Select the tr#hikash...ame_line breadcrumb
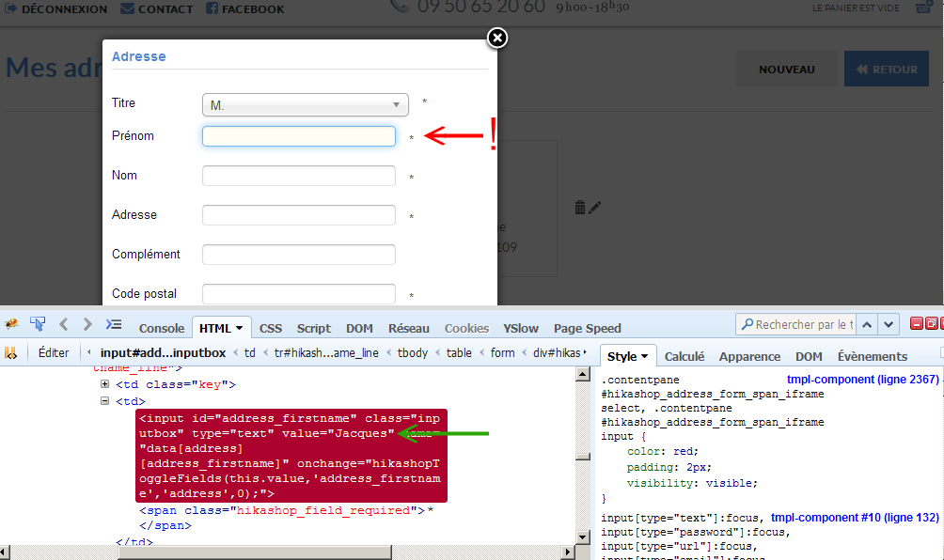The image size is (944, 560). pos(326,353)
